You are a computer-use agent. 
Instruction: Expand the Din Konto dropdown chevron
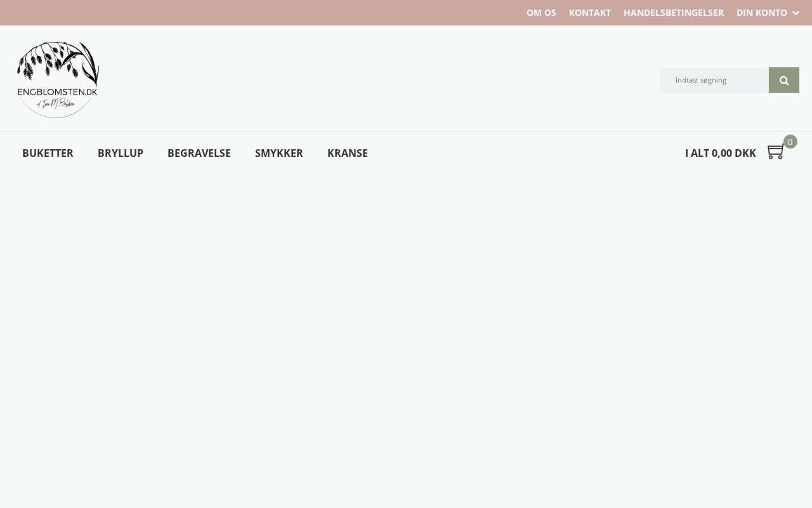click(796, 13)
